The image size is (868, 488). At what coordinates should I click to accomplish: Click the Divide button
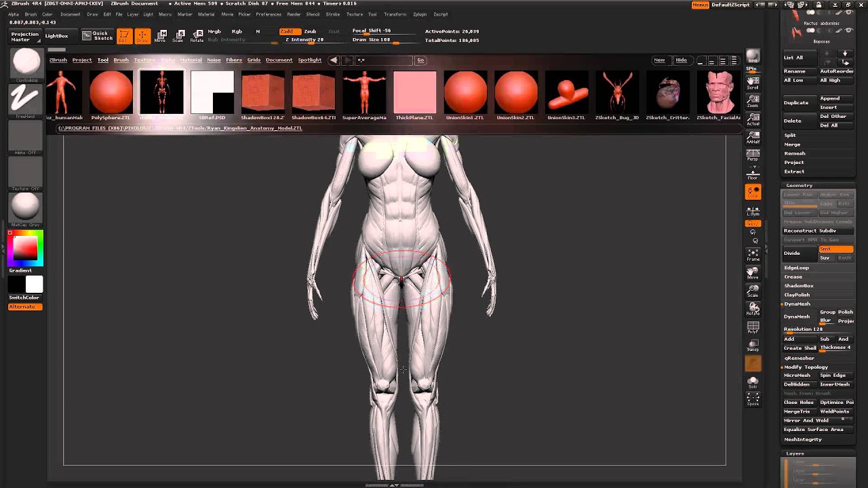point(800,253)
